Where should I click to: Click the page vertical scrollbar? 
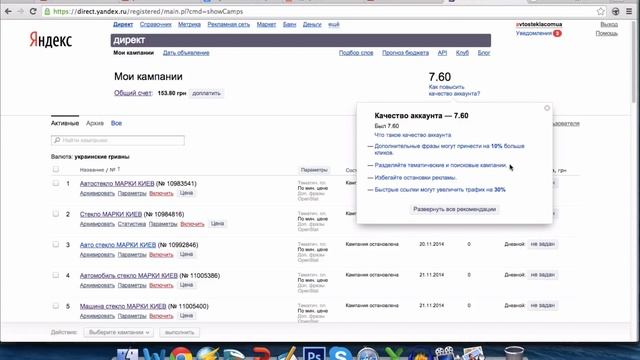(633, 61)
